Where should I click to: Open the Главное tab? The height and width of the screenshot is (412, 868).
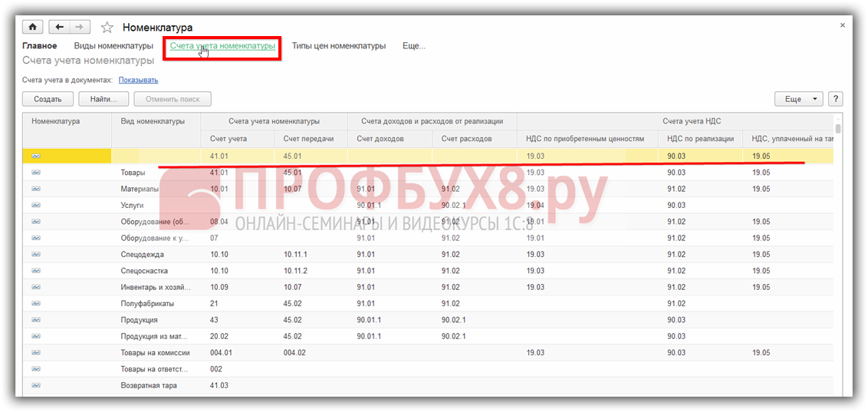[x=39, y=46]
